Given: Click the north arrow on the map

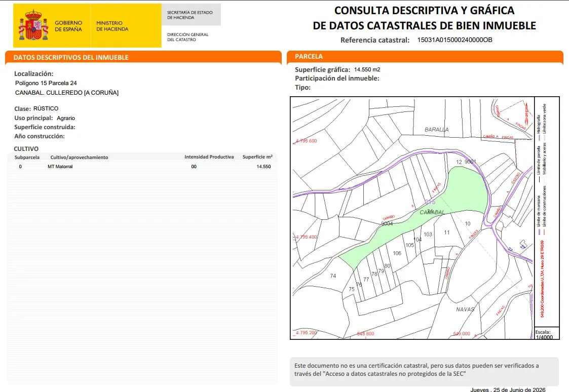Looking at the screenshot, I should (x=526, y=114).
